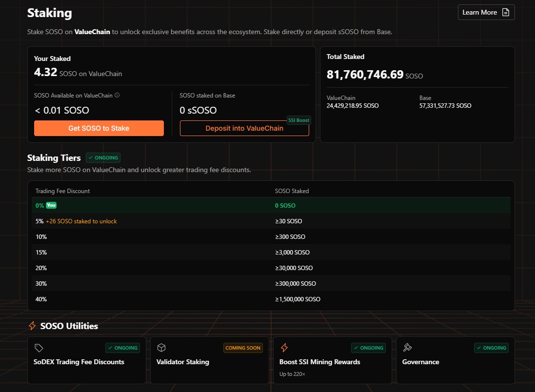Select the tag icon on SoDEX Trading Fee Discounts card
Image resolution: width=535 pixels, height=392 pixels.
coord(39,348)
